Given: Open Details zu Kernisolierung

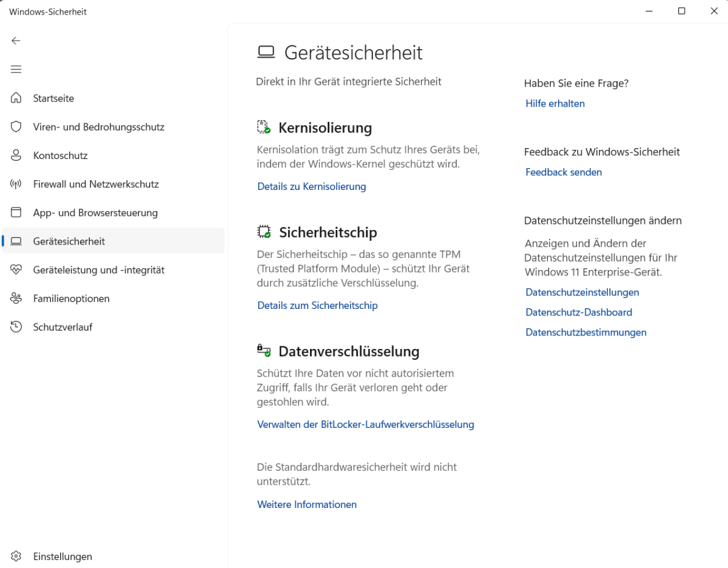Looking at the screenshot, I should (311, 186).
